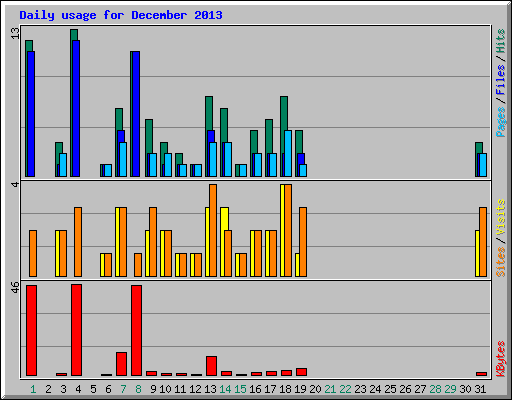The width and height of the screenshot is (512, 400).
Task: Click day 28 on the x-axis
Action: pyautogui.click(x=435, y=389)
